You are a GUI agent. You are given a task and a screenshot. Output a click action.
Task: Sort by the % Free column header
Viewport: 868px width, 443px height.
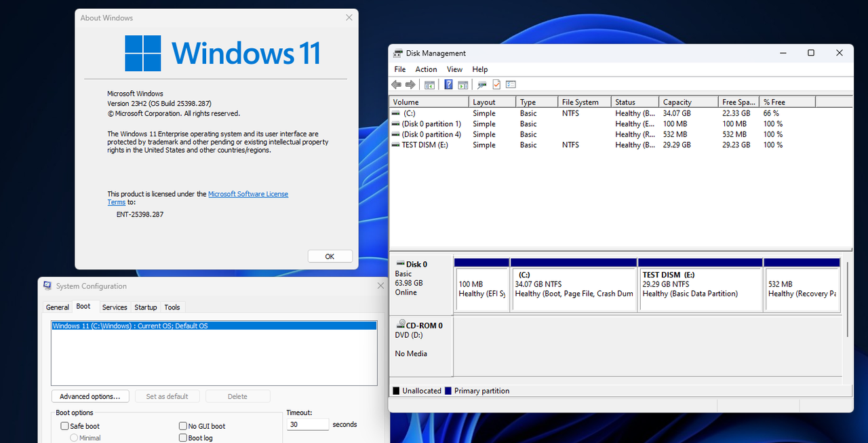pyautogui.click(x=787, y=102)
